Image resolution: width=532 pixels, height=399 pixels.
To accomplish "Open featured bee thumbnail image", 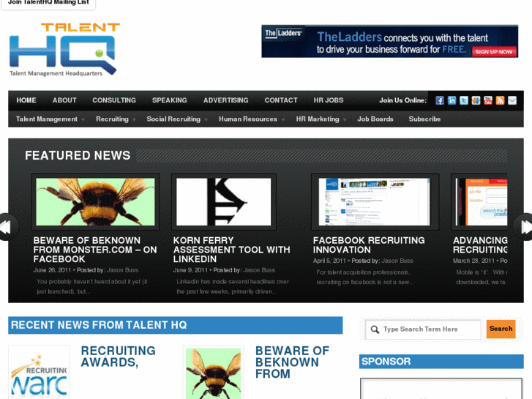I will click(x=95, y=202).
